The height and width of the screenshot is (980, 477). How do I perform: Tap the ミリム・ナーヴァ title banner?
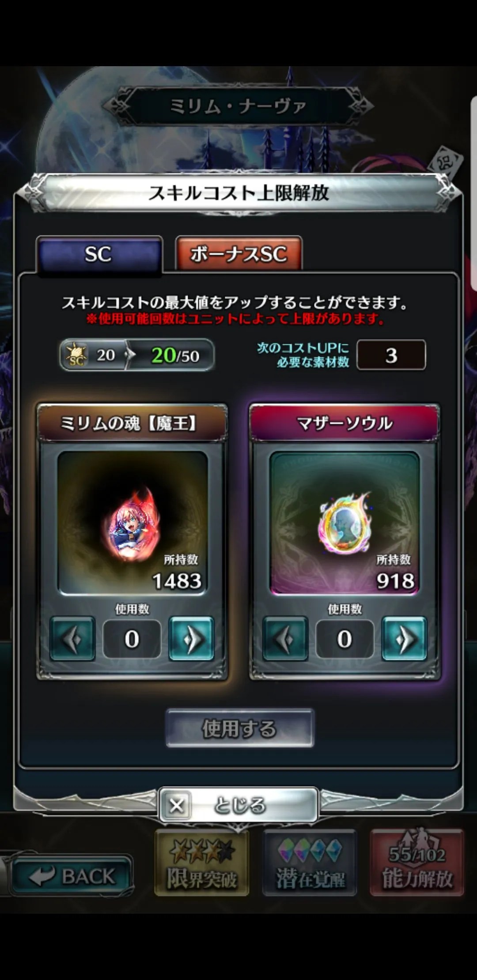click(x=238, y=106)
